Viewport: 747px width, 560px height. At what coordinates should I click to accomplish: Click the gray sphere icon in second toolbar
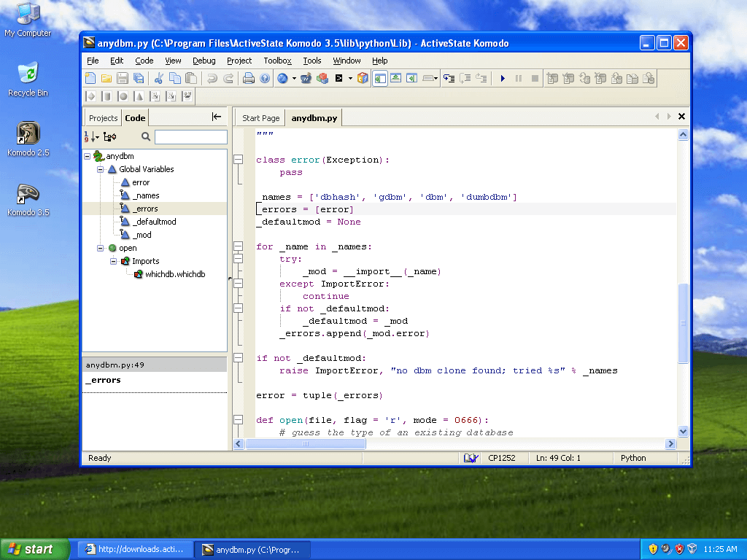(x=123, y=96)
